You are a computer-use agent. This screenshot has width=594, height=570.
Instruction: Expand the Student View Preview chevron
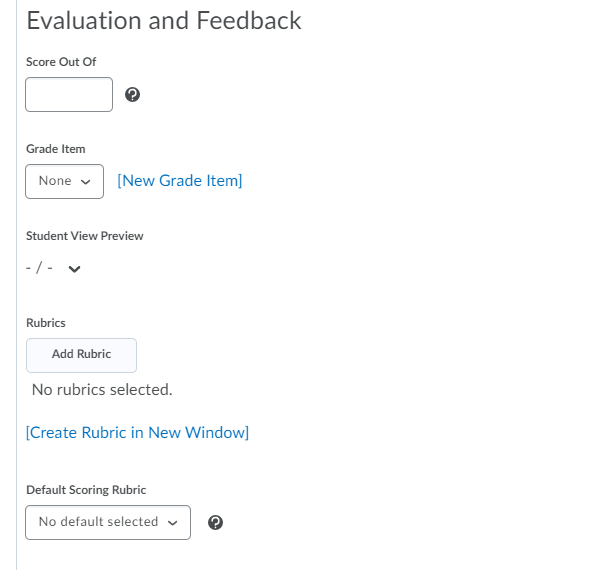pos(74,269)
